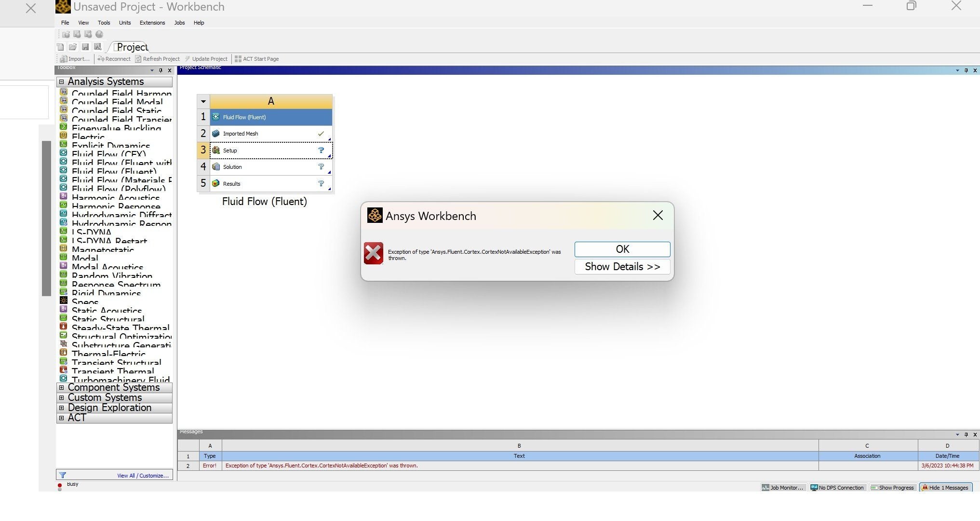Expand the Component Systems group
This screenshot has width=980, height=521.
click(x=61, y=387)
